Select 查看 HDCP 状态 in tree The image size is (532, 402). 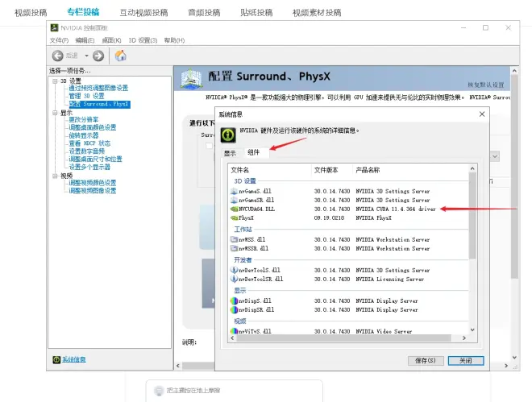click(x=89, y=143)
